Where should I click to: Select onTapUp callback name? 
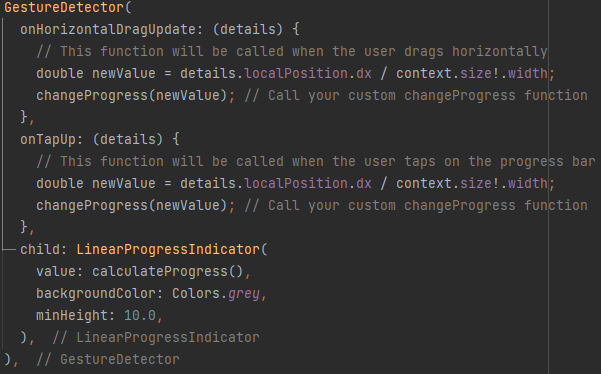click(48, 139)
